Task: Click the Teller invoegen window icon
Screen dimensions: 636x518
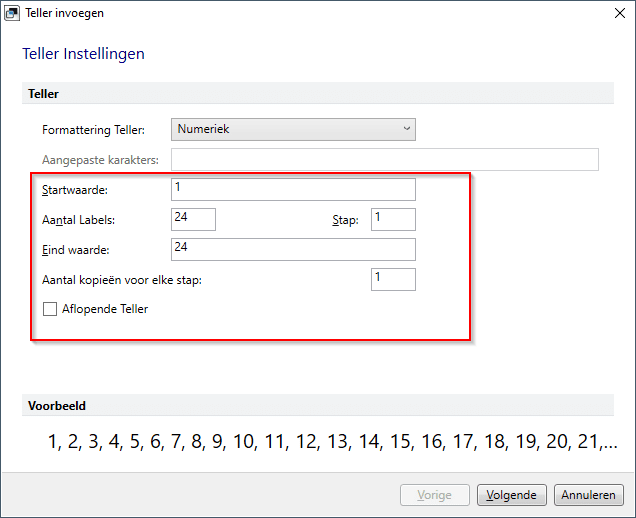Action: 12,13
